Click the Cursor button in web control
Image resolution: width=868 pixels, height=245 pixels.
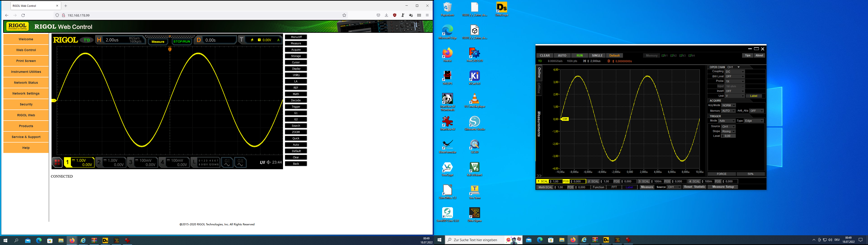(296, 62)
